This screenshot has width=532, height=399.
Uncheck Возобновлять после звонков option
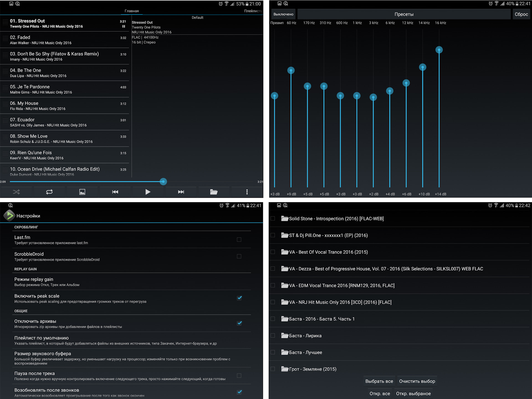239,392
